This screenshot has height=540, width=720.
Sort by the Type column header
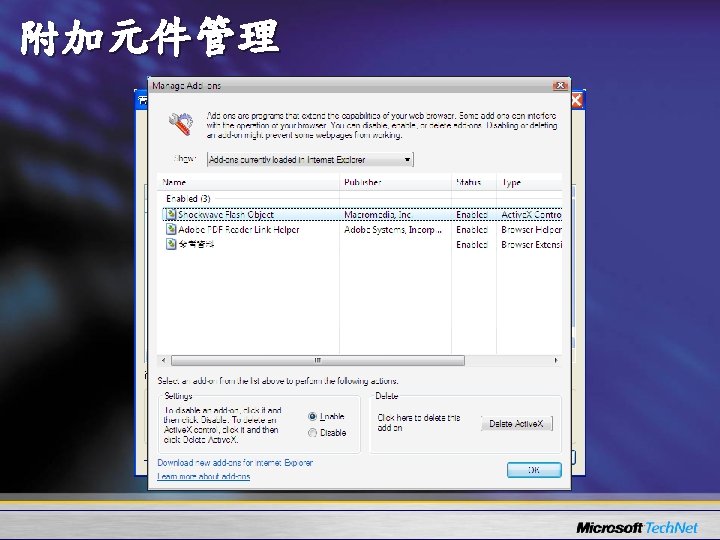(511, 182)
